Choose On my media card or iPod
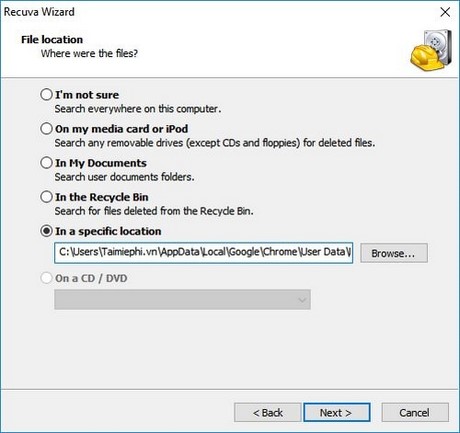The width and height of the screenshot is (460, 433). [x=46, y=128]
